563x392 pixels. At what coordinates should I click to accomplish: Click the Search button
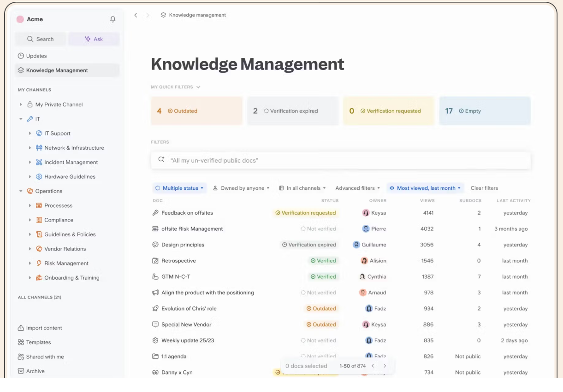41,39
